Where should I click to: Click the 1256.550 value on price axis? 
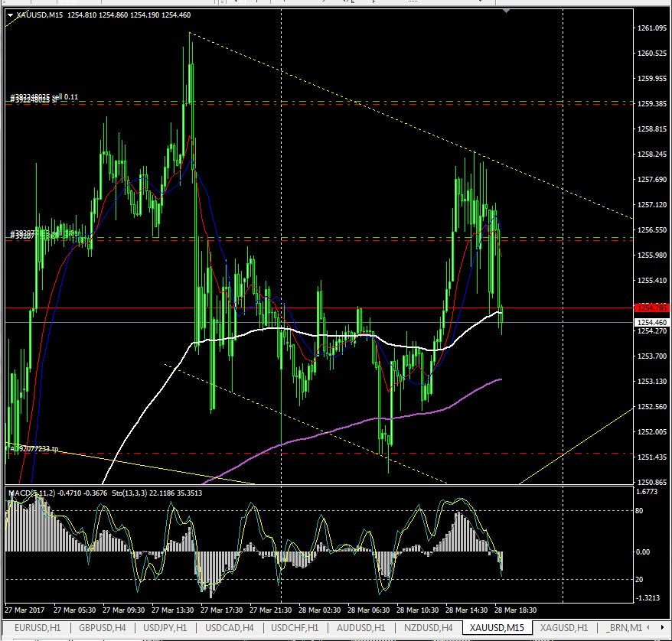[652, 230]
